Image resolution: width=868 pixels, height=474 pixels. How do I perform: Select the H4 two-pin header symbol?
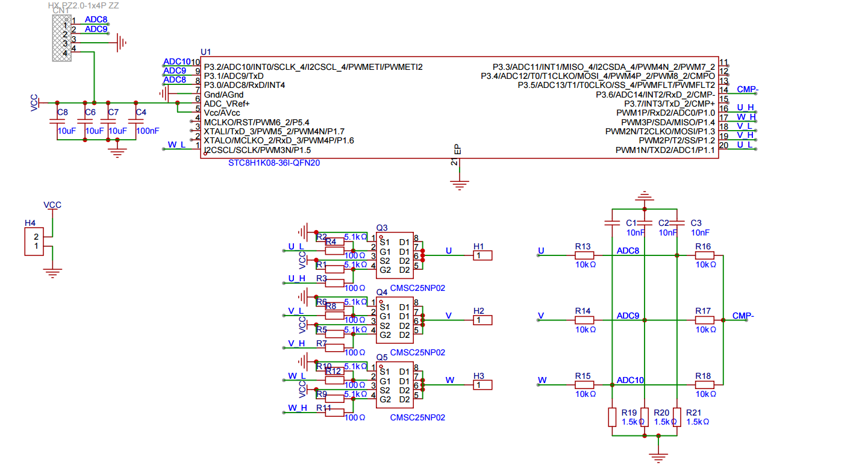tap(34, 242)
